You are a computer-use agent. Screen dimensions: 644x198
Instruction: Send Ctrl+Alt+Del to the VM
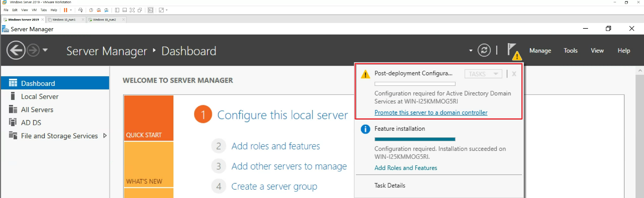[80, 10]
